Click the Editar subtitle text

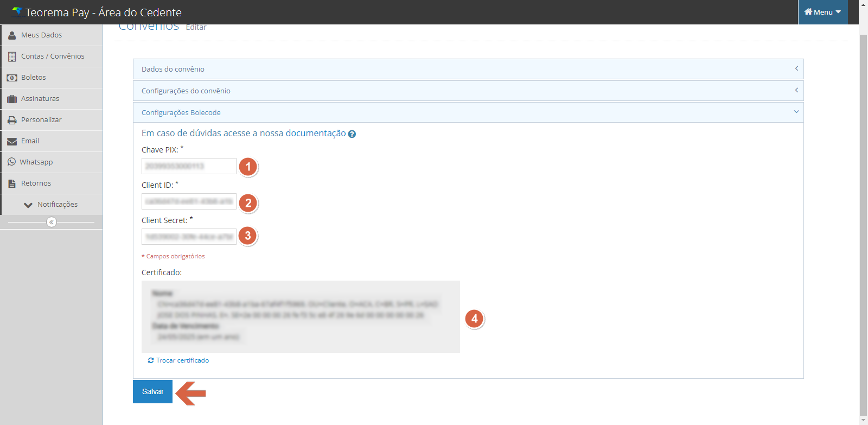196,27
